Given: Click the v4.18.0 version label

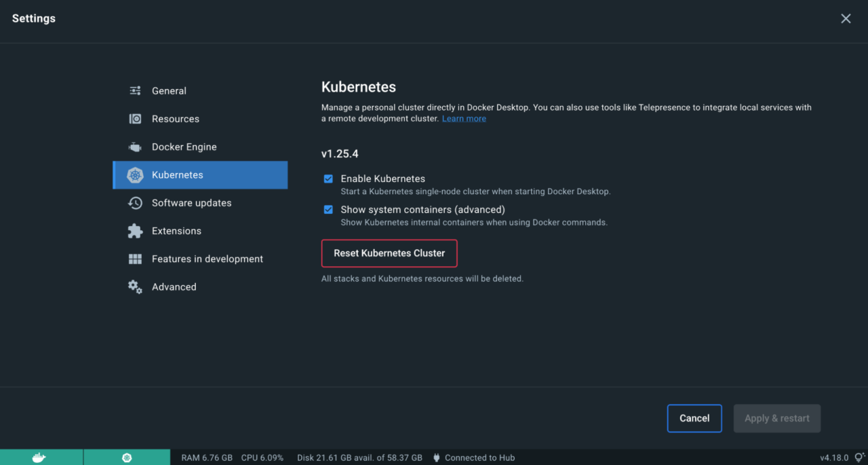Looking at the screenshot, I should coord(835,457).
